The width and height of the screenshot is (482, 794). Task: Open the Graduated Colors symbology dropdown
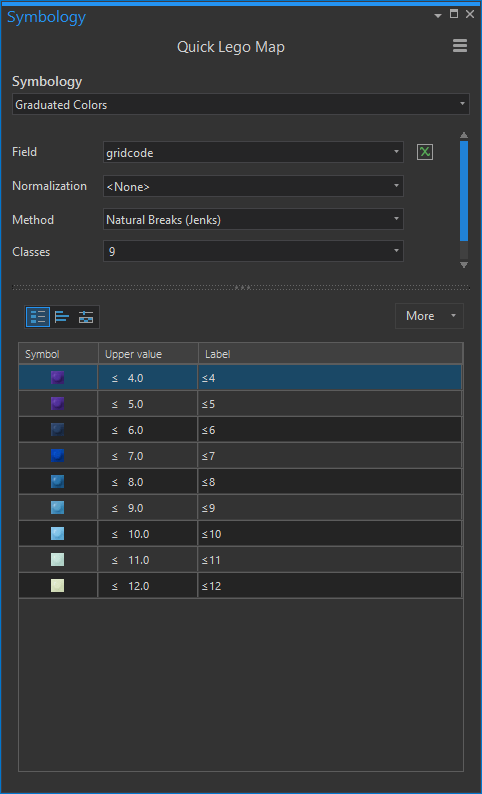(240, 104)
